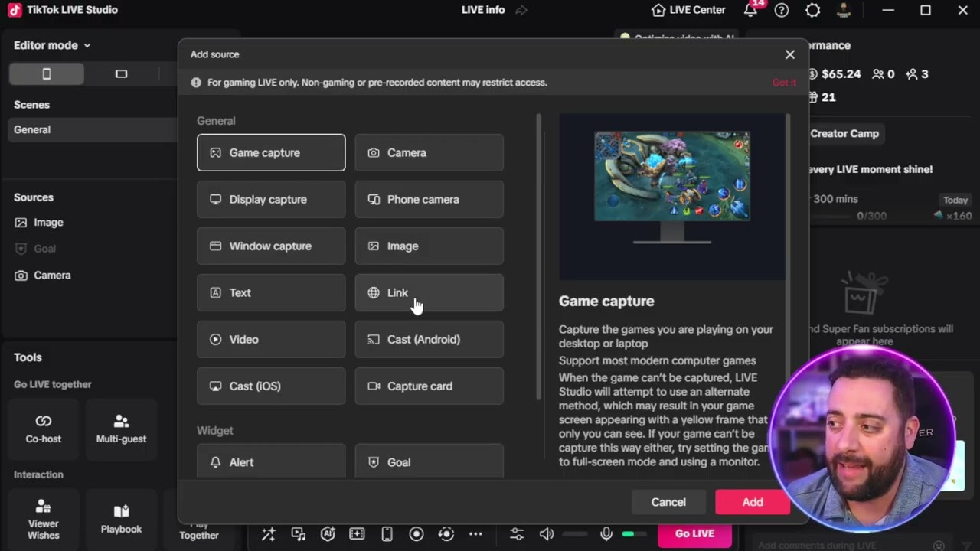Image resolution: width=980 pixels, height=551 pixels.
Task: Click the film sparkle clip icon
Action: click(x=357, y=534)
